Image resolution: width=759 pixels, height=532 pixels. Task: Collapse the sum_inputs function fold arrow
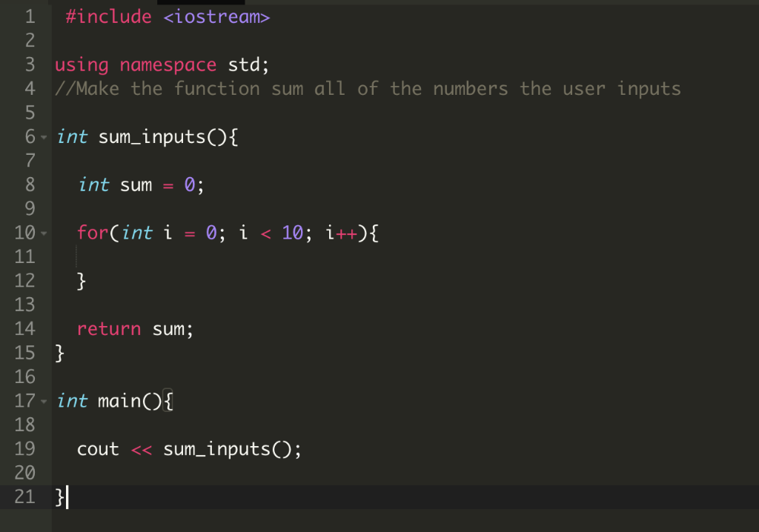44,137
